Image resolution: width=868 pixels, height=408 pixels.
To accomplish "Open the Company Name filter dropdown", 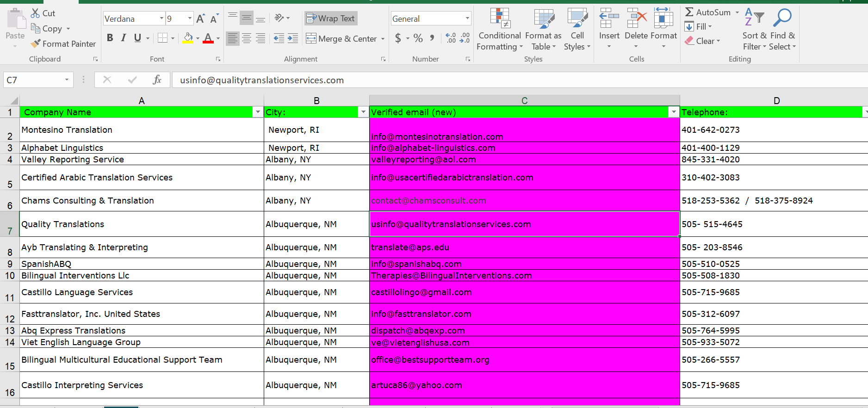I will pyautogui.click(x=258, y=112).
